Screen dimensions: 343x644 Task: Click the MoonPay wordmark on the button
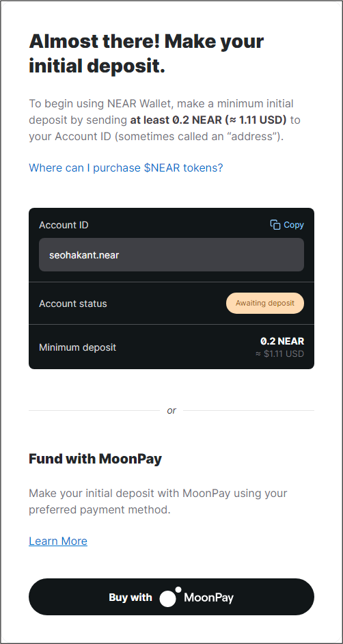click(x=209, y=598)
